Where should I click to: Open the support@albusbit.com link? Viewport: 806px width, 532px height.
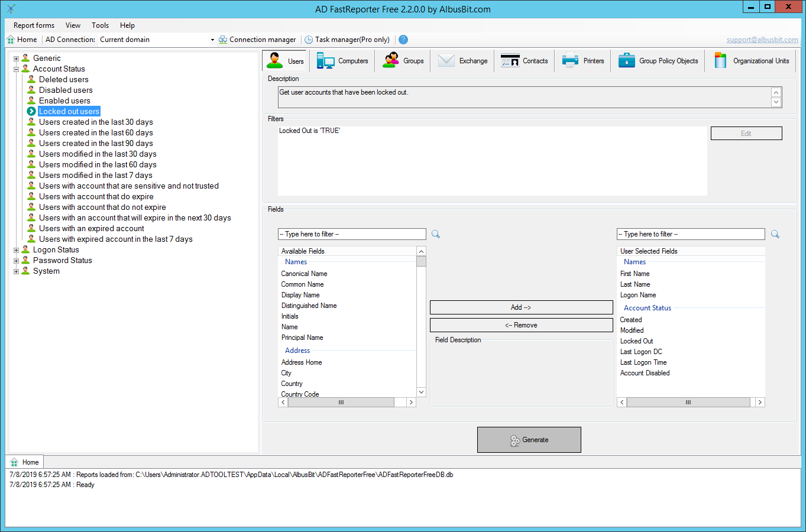point(762,40)
